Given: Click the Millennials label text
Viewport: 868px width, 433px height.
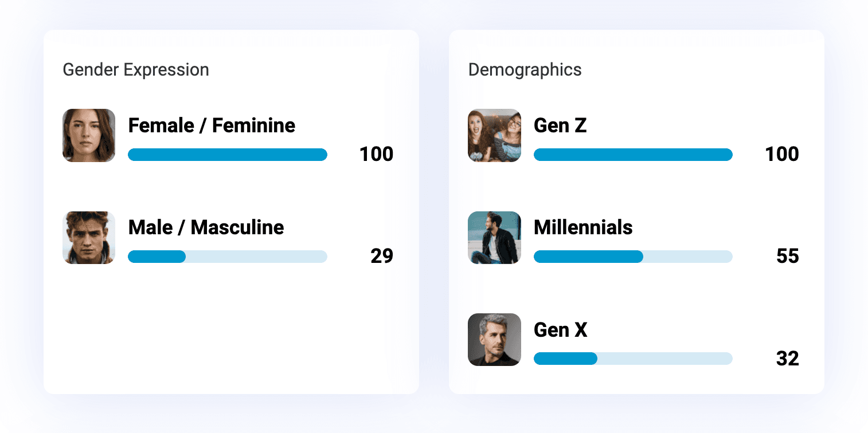Looking at the screenshot, I should pos(583,227).
